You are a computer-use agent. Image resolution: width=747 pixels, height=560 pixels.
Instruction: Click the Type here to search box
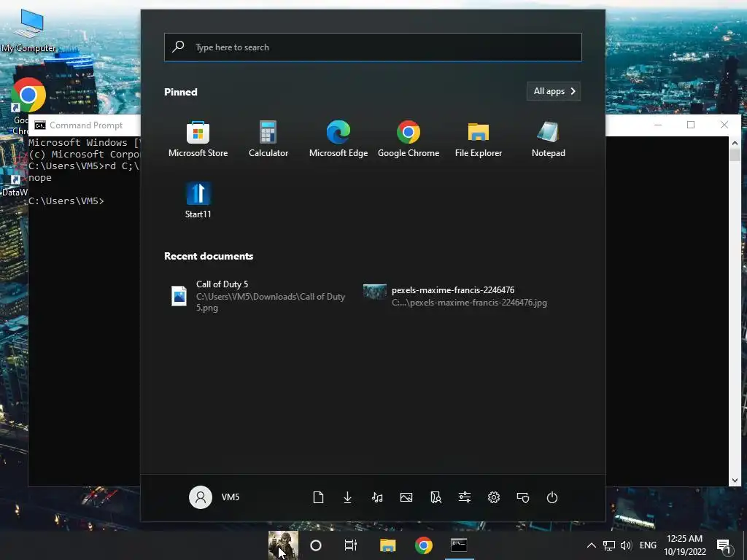[373, 47]
